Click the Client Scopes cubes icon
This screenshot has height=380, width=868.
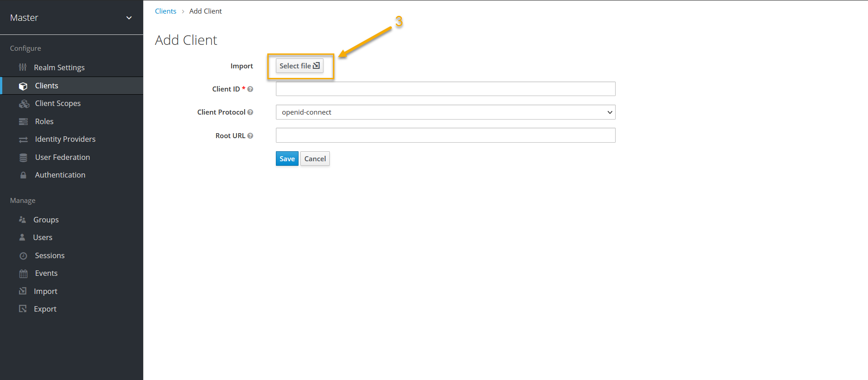[24, 104]
